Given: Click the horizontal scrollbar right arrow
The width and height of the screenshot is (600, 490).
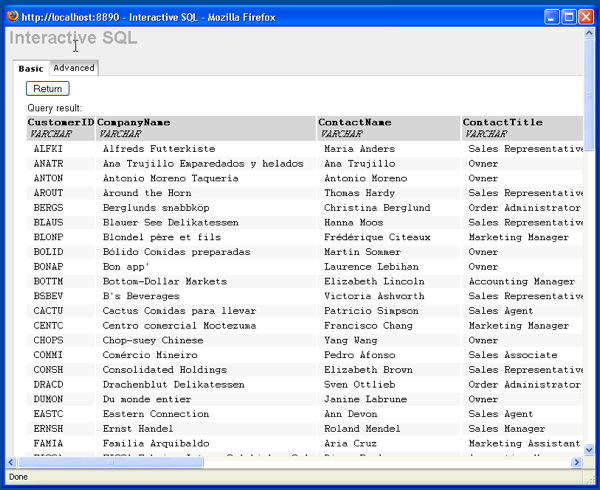Looking at the screenshot, I should coord(576,462).
